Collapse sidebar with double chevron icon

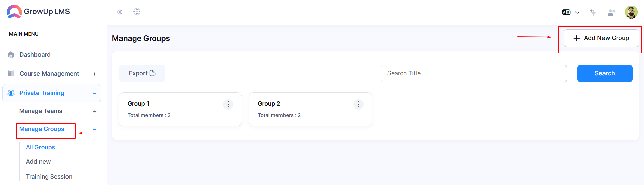point(119,12)
